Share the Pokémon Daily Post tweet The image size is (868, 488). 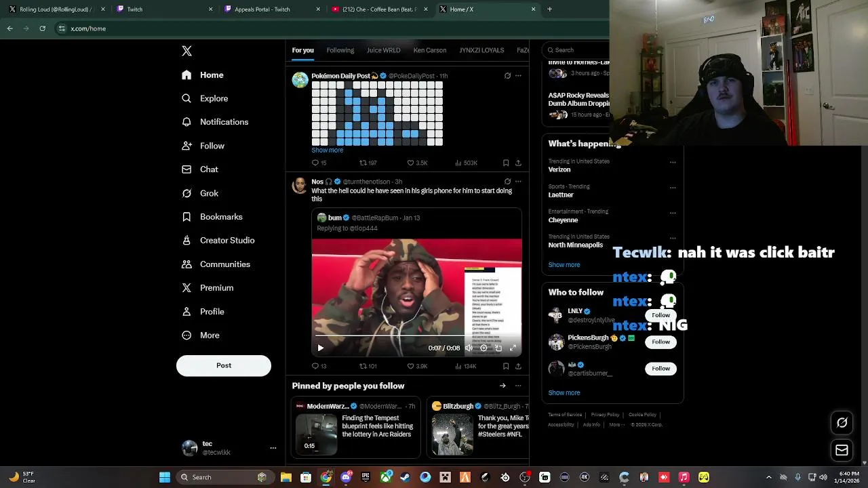pyautogui.click(x=518, y=163)
